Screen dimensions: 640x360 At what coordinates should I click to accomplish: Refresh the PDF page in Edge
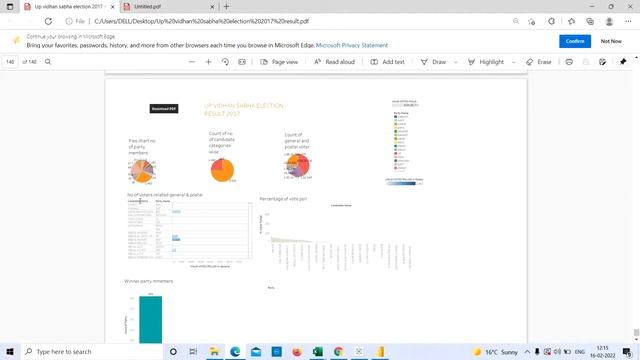pyautogui.click(x=48, y=21)
